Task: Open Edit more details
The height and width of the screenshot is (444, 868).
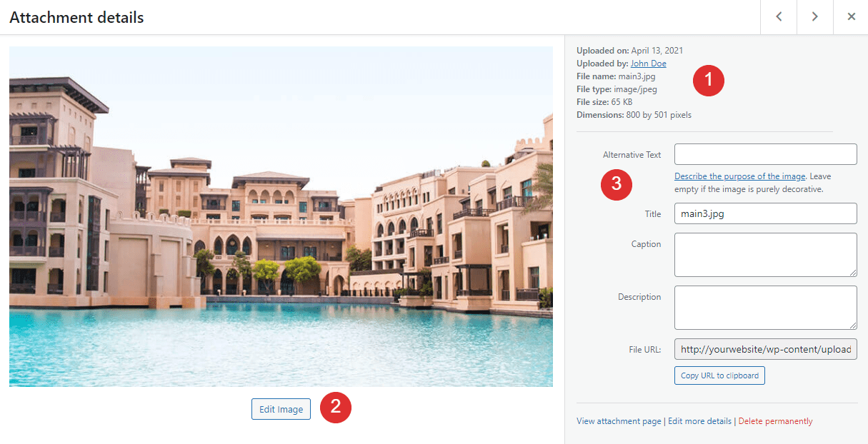Action: 699,420
